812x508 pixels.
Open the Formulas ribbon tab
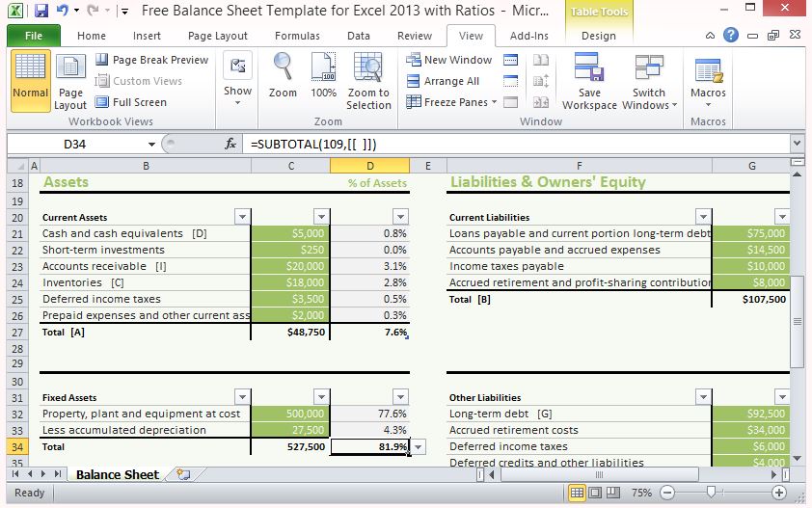point(297,36)
